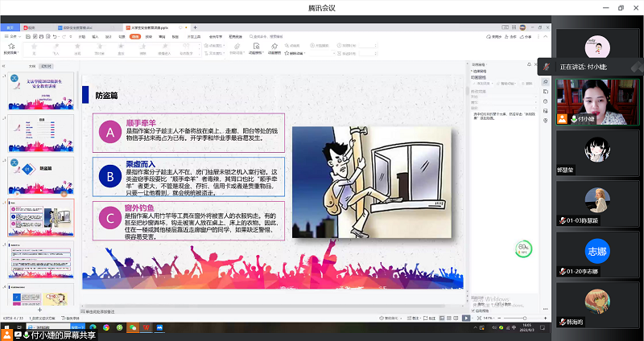Click the muted microphone icon in speaking banner
644x341 pixels.
[547, 65]
